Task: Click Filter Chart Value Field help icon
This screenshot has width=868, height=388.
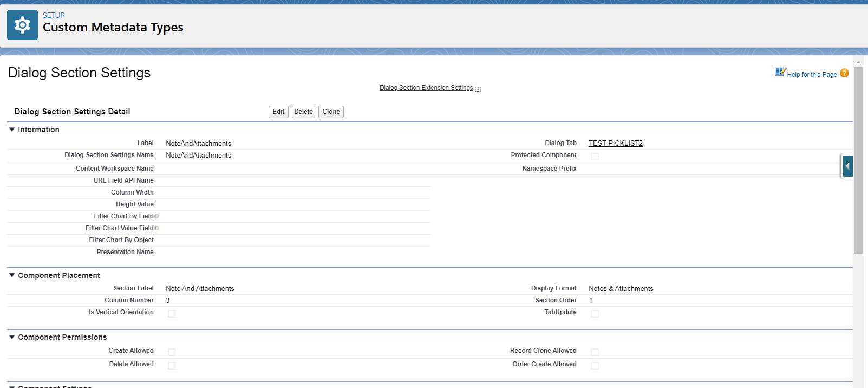Action: (156, 229)
